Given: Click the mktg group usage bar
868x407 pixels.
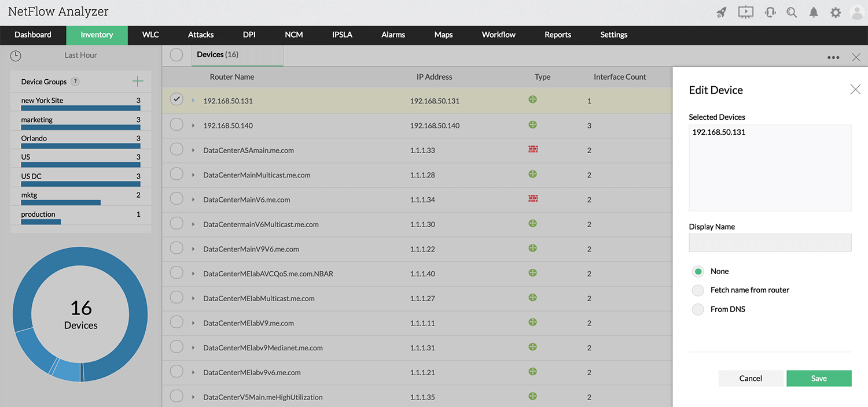Looking at the screenshot, I should click(x=61, y=203).
